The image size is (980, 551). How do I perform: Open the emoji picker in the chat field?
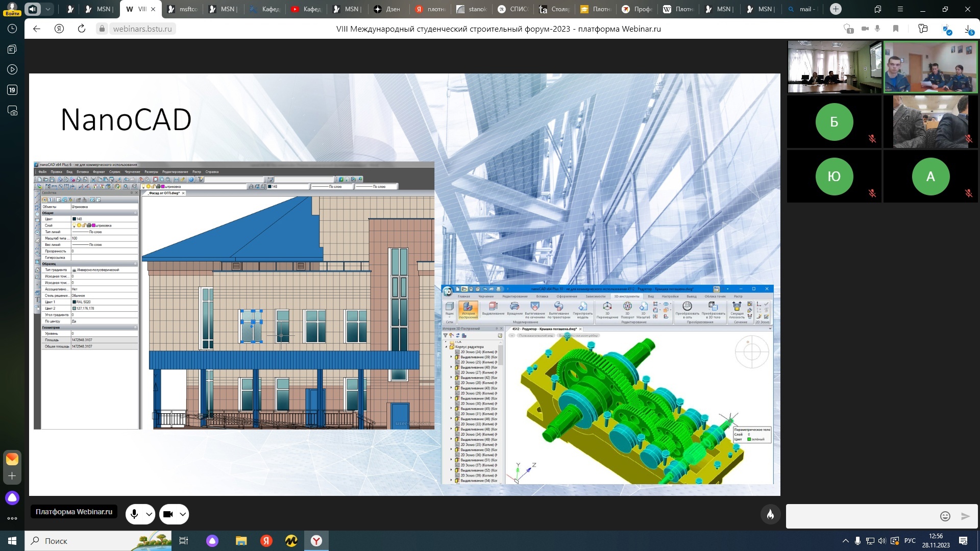pos(945,516)
